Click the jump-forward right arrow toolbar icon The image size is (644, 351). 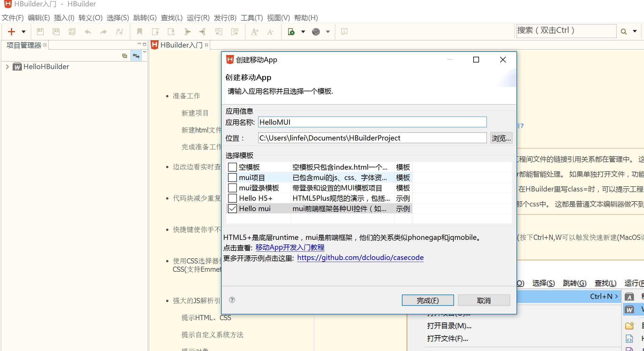click(203, 32)
